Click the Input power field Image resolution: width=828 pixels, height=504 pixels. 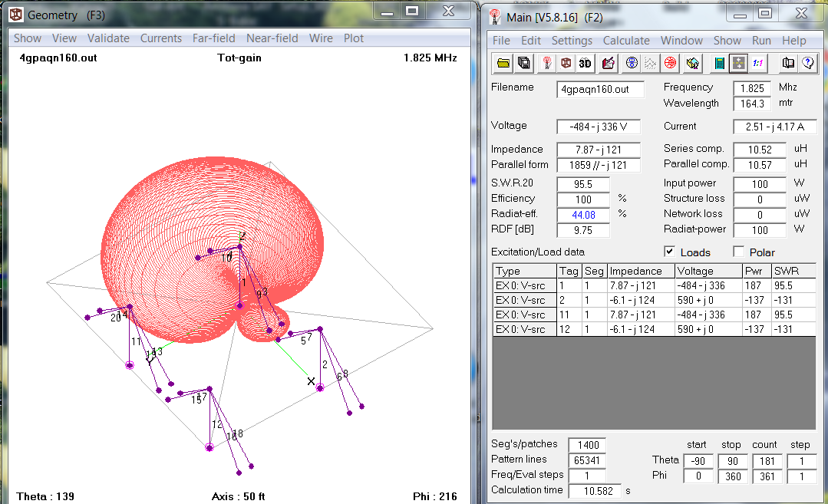760,184
